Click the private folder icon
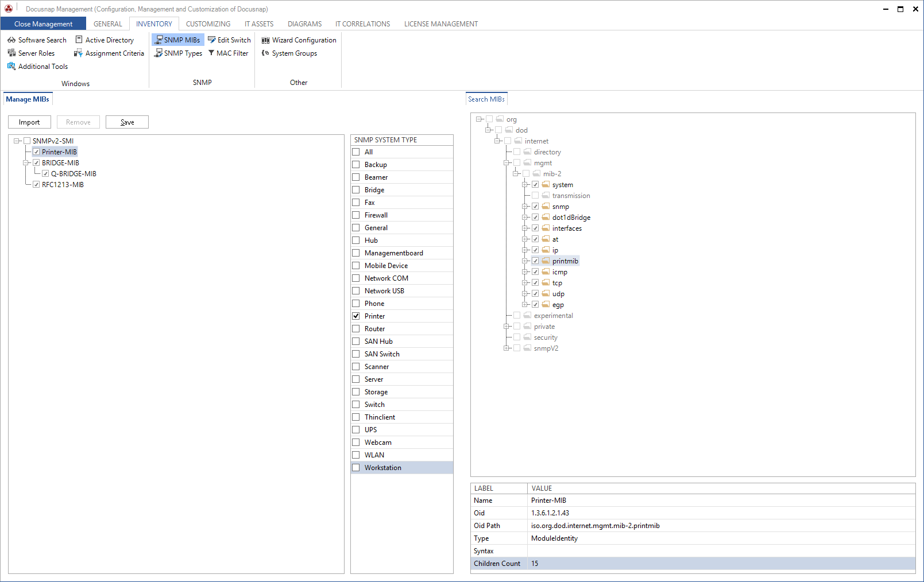Image resolution: width=924 pixels, height=582 pixels. 527,326
